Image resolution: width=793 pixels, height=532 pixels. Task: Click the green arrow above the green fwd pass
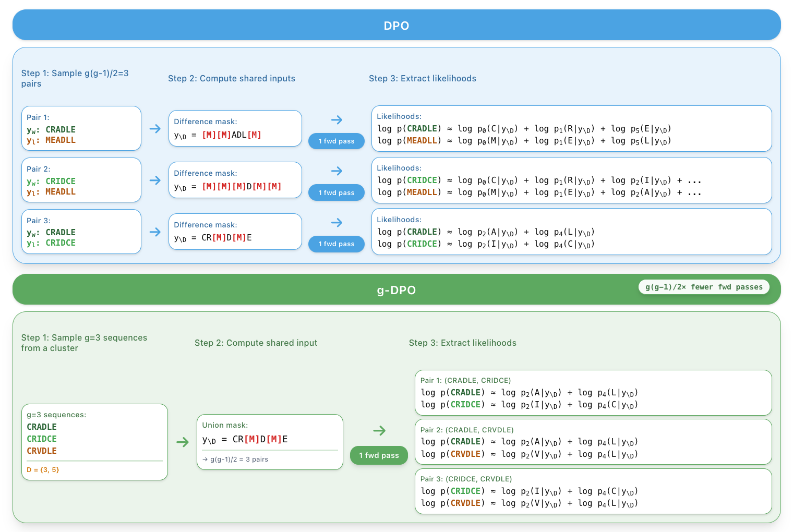(379, 431)
